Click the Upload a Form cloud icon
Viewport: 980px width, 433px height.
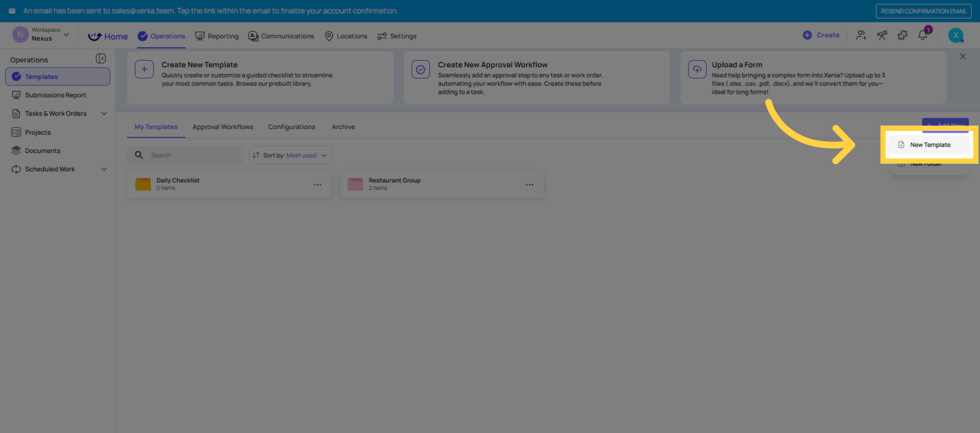click(x=697, y=69)
